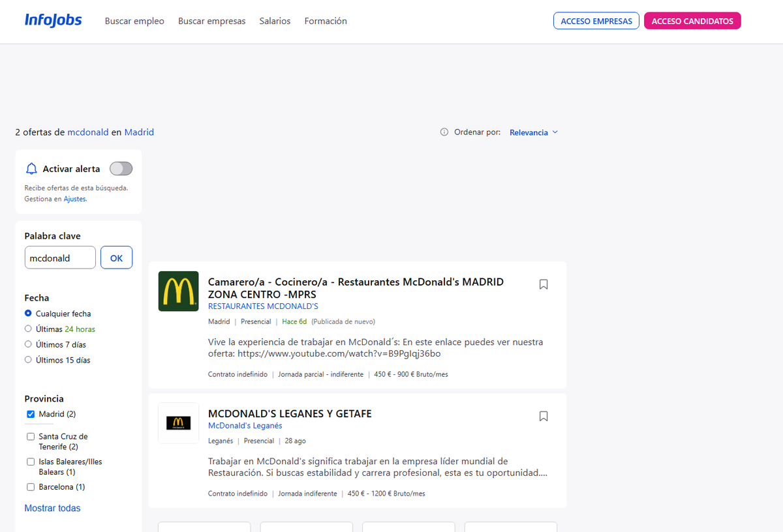The image size is (783, 532).
Task: Check Islas Baleares/Illes Balears (1) province
Action: [31, 462]
